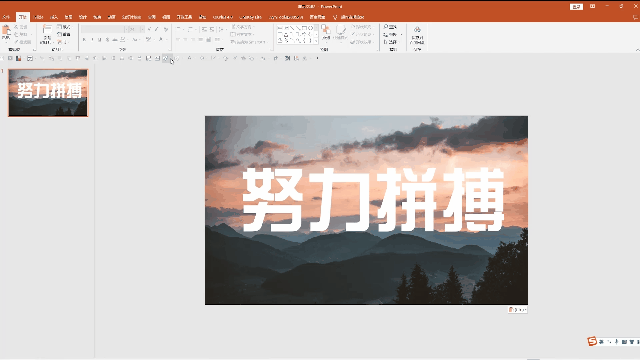Open the Paste Options tag below slide

517,310
